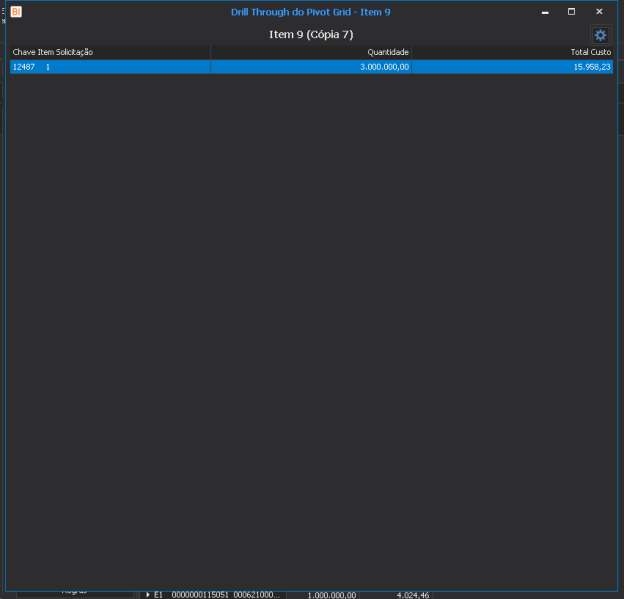The height and width of the screenshot is (599, 624).
Task: Expand the E1 row in background pivot grid
Action: (148, 595)
